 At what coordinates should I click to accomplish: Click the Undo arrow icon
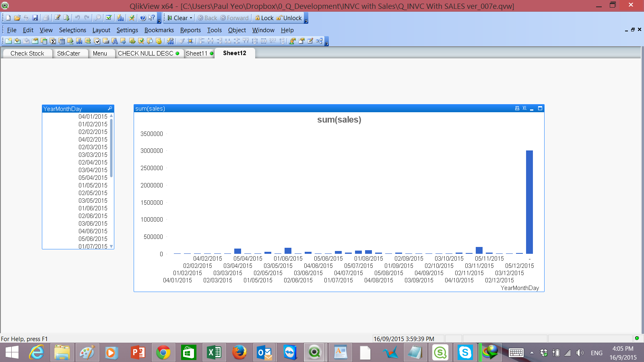pyautogui.click(x=77, y=18)
